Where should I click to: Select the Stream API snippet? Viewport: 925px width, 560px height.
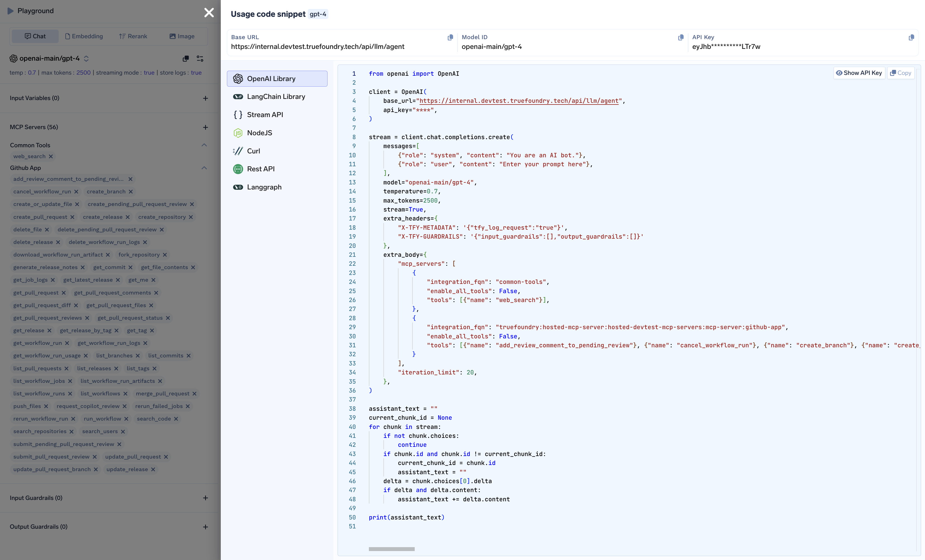coord(277,115)
